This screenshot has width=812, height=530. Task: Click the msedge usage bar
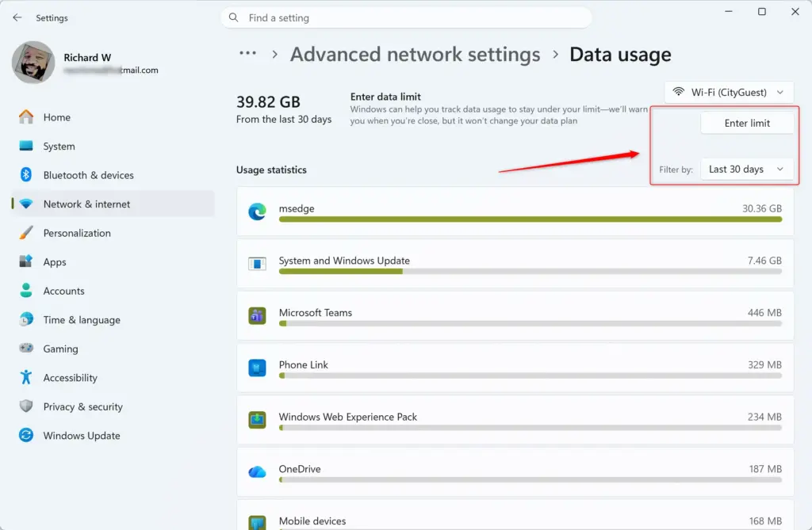[530, 219]
